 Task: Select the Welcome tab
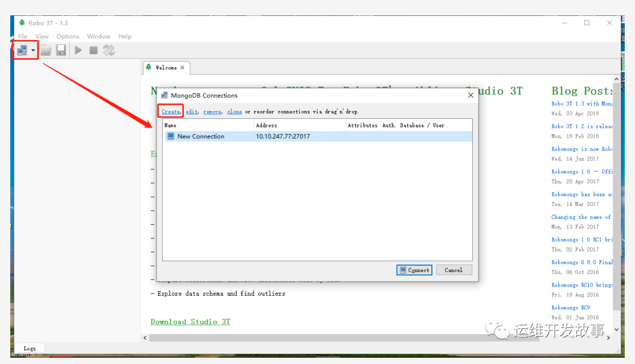point(166,68)
